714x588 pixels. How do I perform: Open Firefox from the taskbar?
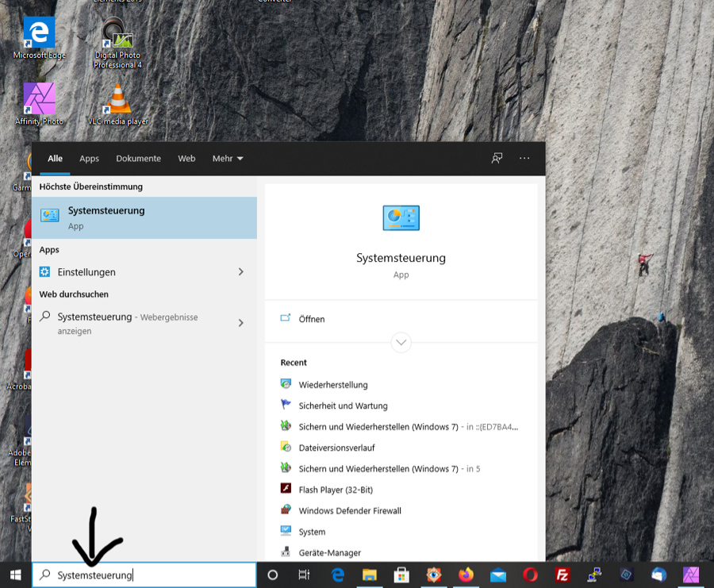pyautogui.click(x=466, y=575)
